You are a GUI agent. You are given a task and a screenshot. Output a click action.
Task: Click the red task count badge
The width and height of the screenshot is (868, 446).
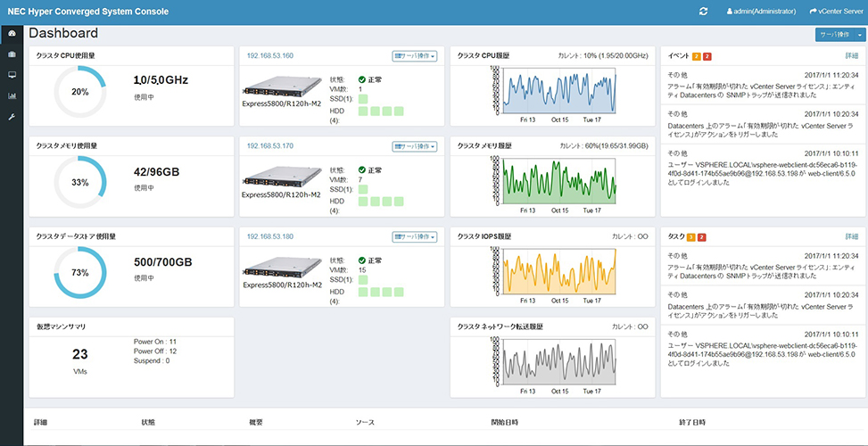pyautogui.click(x=701, y=236)
